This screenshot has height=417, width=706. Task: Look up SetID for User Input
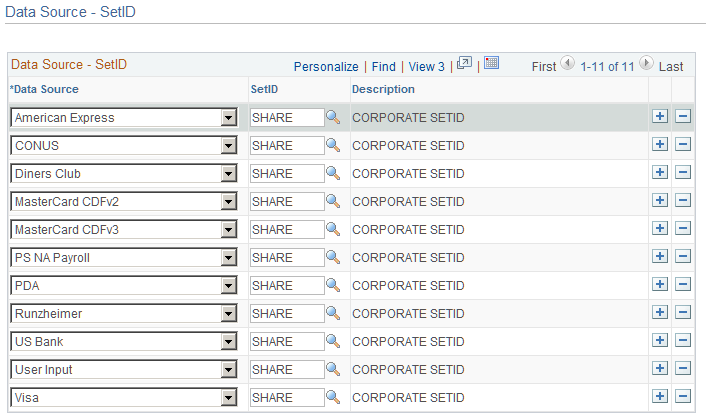[333, 369]
